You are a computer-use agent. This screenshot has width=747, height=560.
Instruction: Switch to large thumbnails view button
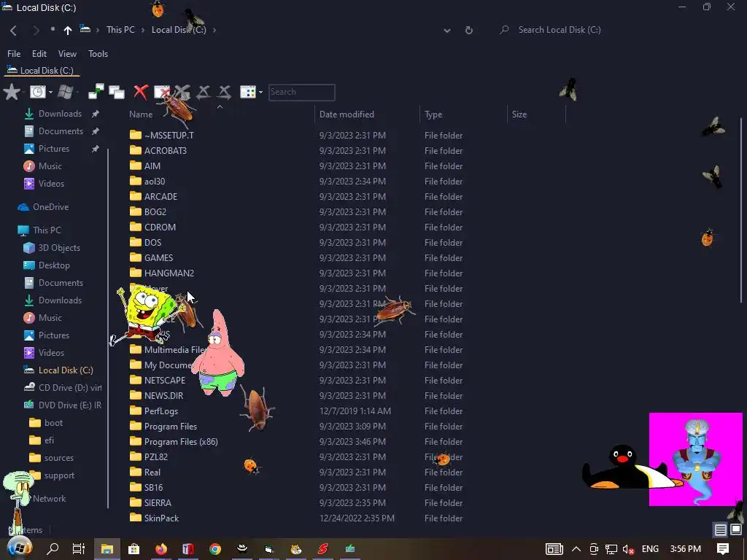coord(736,529)
